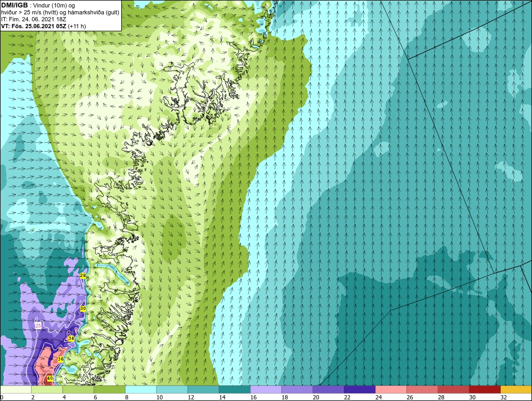
Task: Click the 'VT: Fös. 25.06.2021 05Z' valid time
Action: pyautogui.click(x=34, y=26)
